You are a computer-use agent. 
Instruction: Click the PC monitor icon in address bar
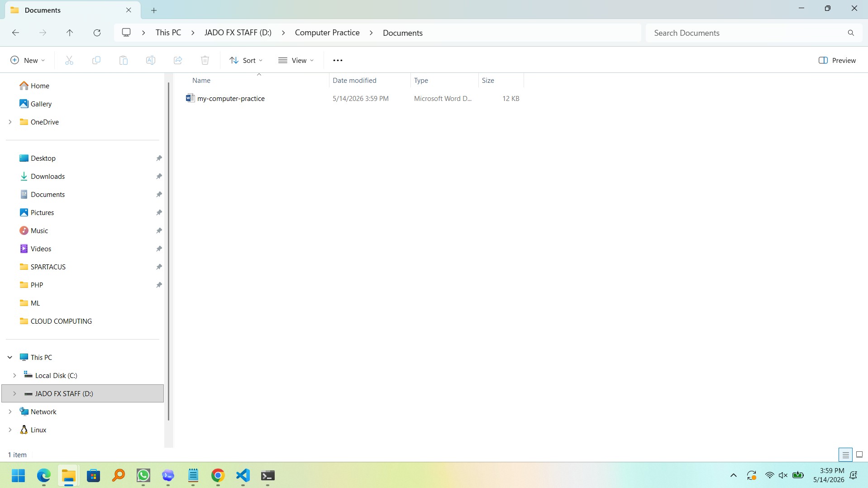click(x=126, y=33)
